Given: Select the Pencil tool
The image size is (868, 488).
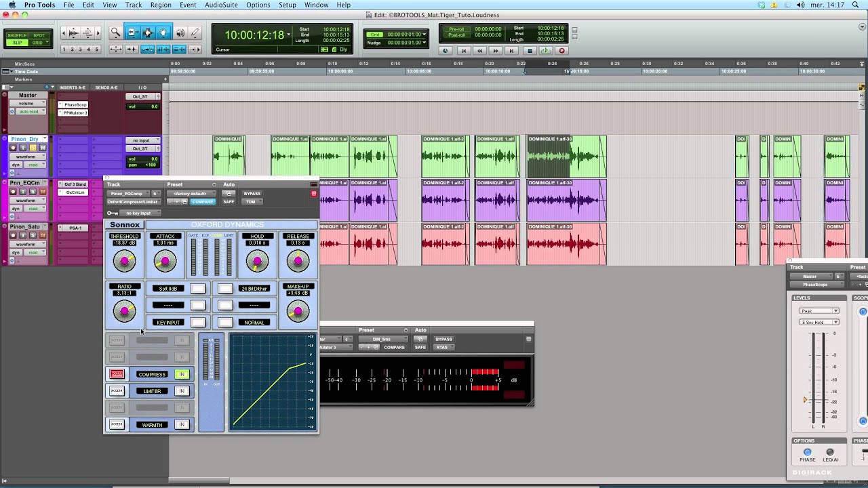Looking at the screenshot, I should [x=195, y=33].
